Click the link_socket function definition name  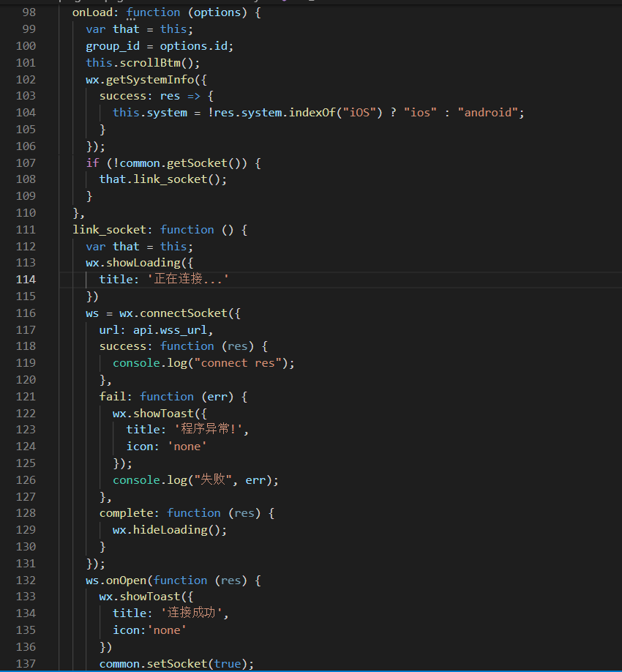tap(109, 230)
